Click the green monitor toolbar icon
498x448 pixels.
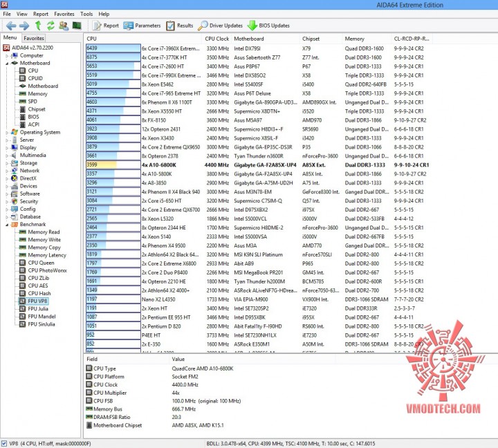tap(77, 26)
